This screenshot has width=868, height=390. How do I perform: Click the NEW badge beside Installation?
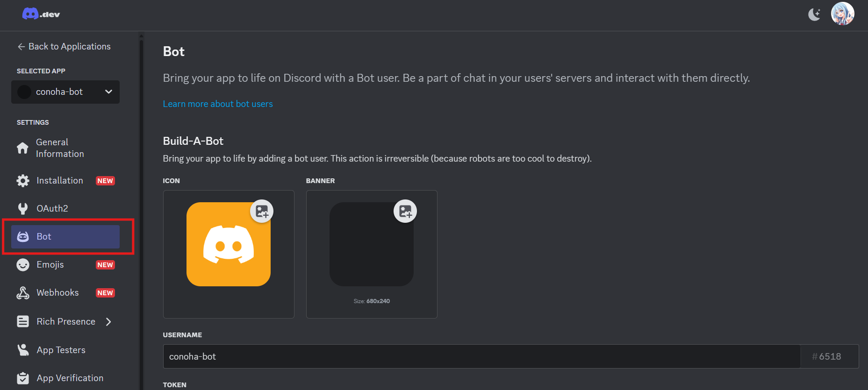[105, 181]
